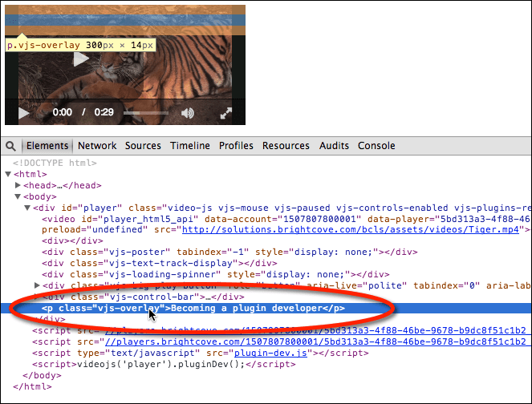532x404 pixels.
Task: Collapse the div id="player" node
Action: (27, 208)
